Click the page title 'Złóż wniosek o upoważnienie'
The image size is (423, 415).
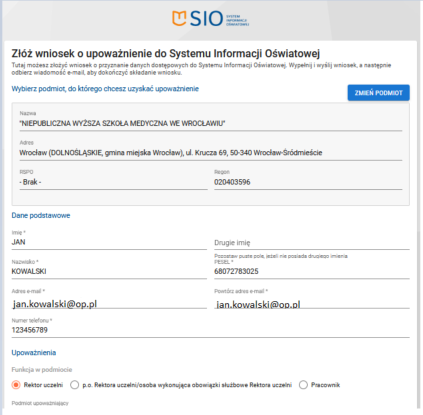pos(166,53)
